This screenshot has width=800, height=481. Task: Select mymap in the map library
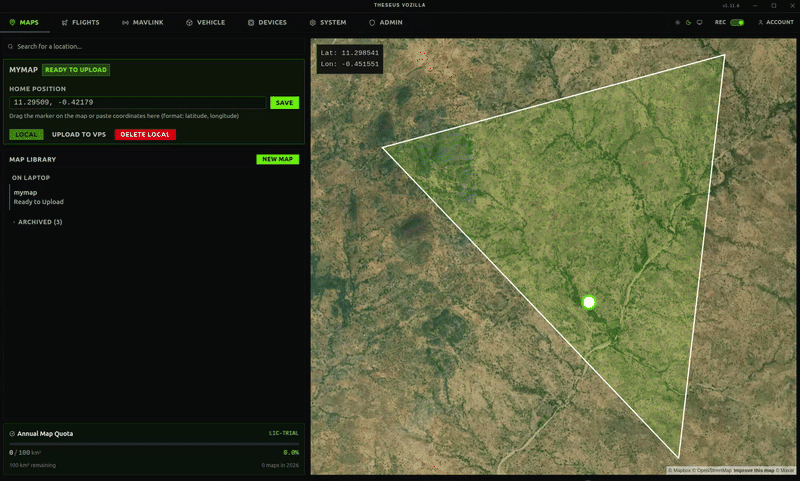[26, 192]
